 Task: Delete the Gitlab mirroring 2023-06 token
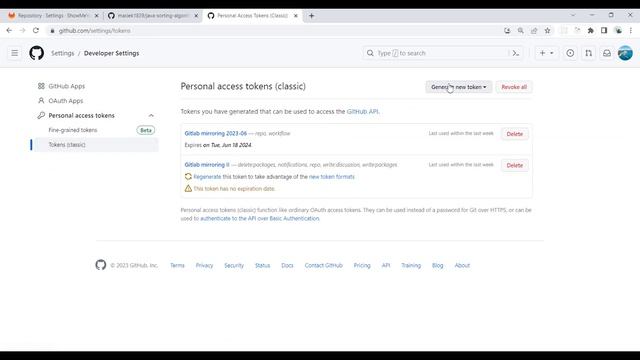(x=515, y=134)
